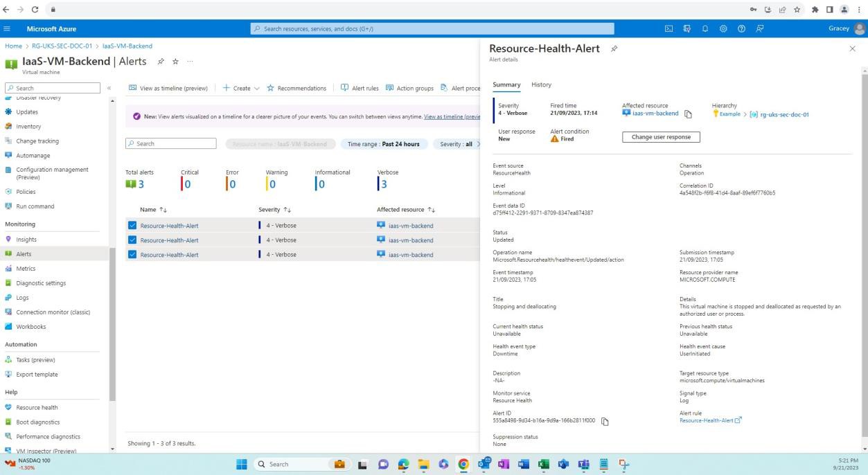This screenshot has height=475, width=868.
Task: Switch to the History tab
Action: pyautogui.click(x=541, y=84)
